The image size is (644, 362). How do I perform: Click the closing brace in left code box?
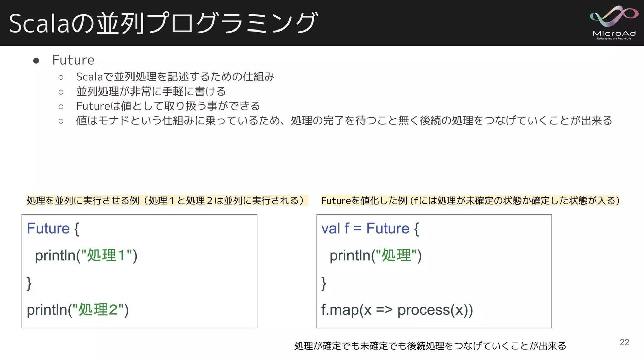point(29,283)
